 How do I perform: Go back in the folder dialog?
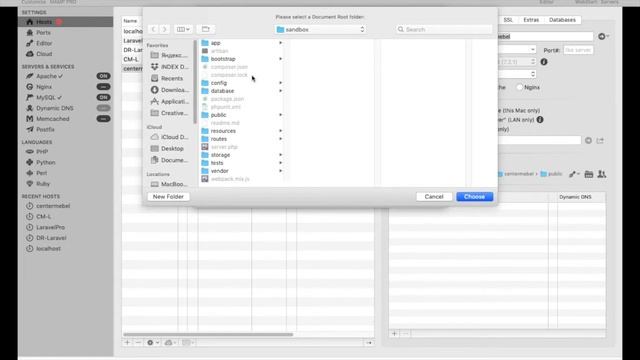point(153,29)
